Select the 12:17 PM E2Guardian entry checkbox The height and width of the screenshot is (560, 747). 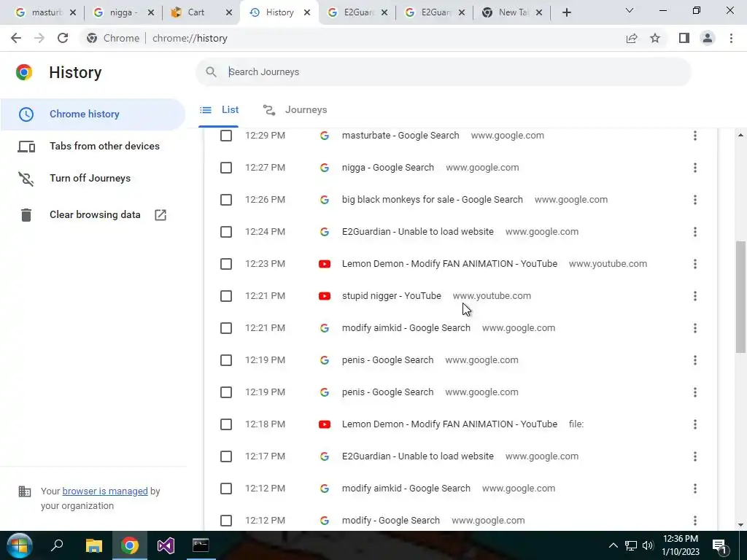(x=226, y=456)
